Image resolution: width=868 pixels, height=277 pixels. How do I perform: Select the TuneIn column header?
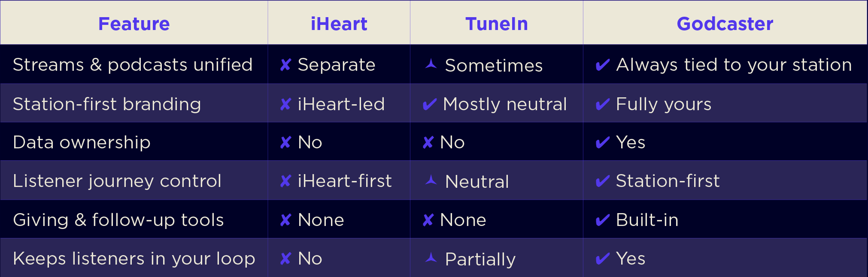click(x=496, y=24)
